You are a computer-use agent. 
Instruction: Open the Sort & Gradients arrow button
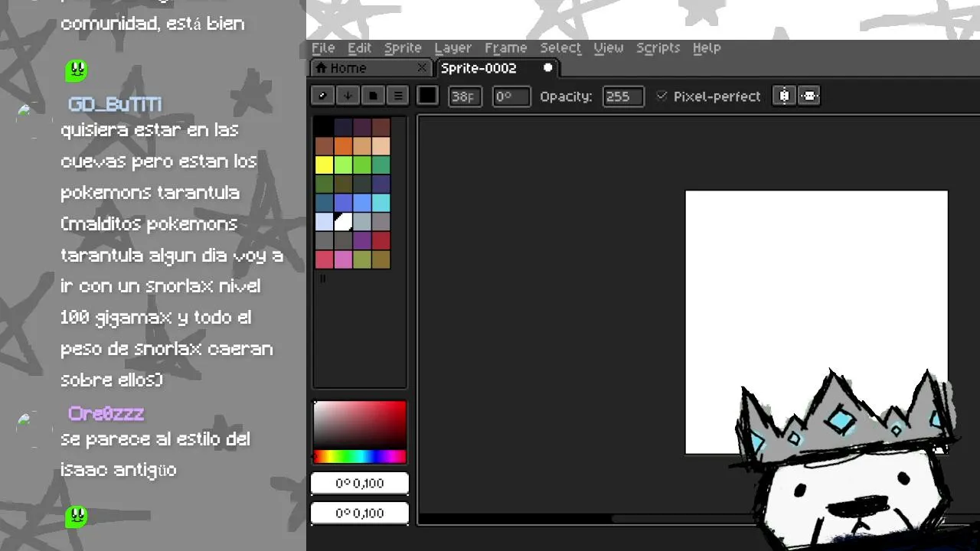[348, 96]
